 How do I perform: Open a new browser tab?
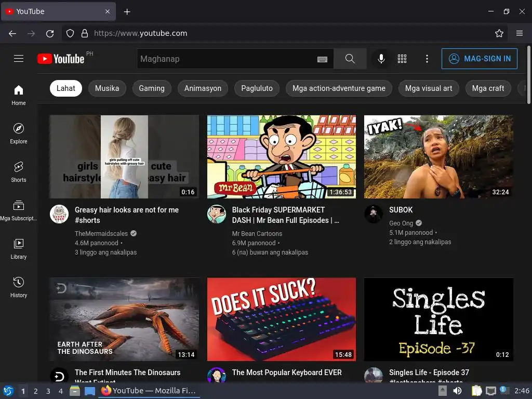pyautogui.click(x=127, y=12)
